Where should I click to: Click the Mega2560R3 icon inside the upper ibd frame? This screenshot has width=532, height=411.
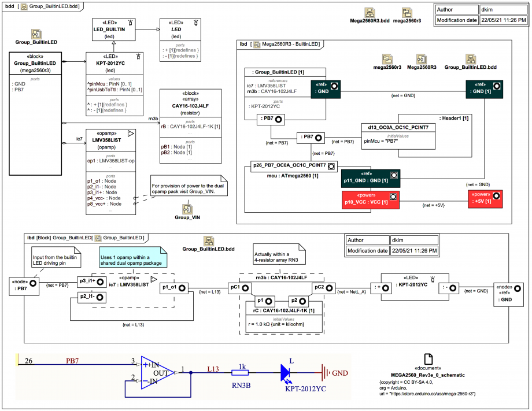click(x=421, y=59)
